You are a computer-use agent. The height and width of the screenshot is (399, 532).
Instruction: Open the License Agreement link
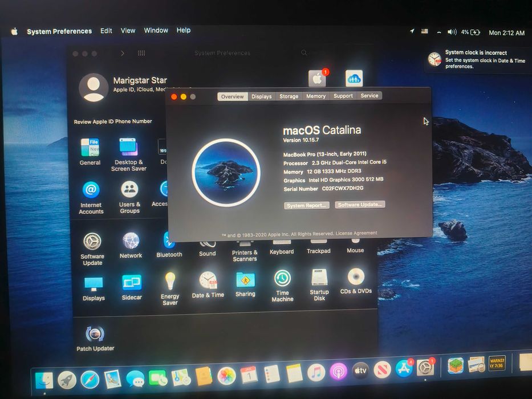(356, 233)
